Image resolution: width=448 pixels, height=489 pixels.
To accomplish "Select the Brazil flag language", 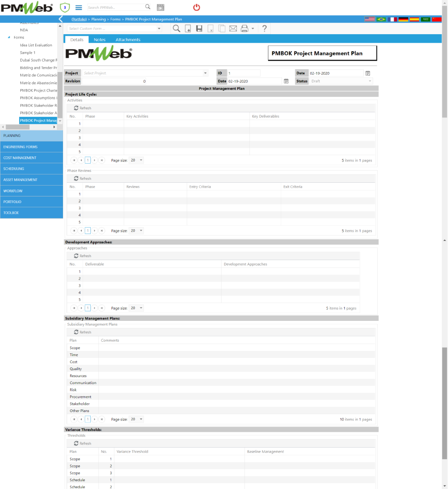I will point(381,19).
